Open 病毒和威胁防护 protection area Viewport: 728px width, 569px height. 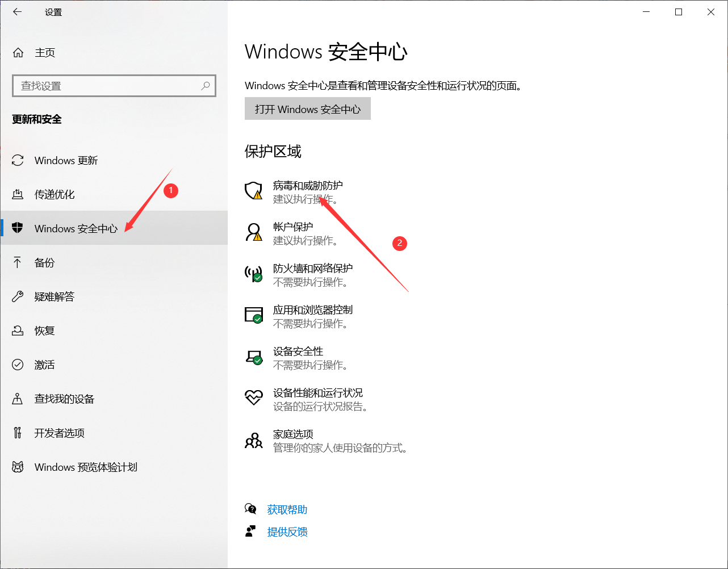click(x=308, y=186)
